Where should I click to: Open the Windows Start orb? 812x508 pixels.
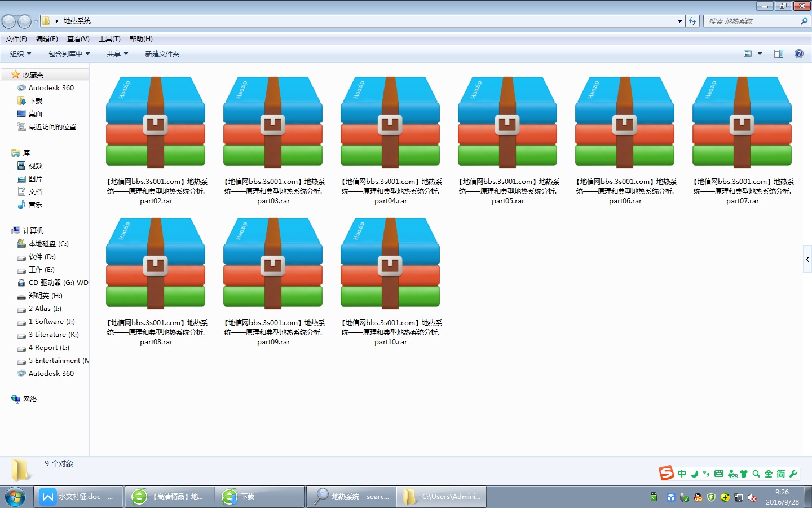click(15, 497)
